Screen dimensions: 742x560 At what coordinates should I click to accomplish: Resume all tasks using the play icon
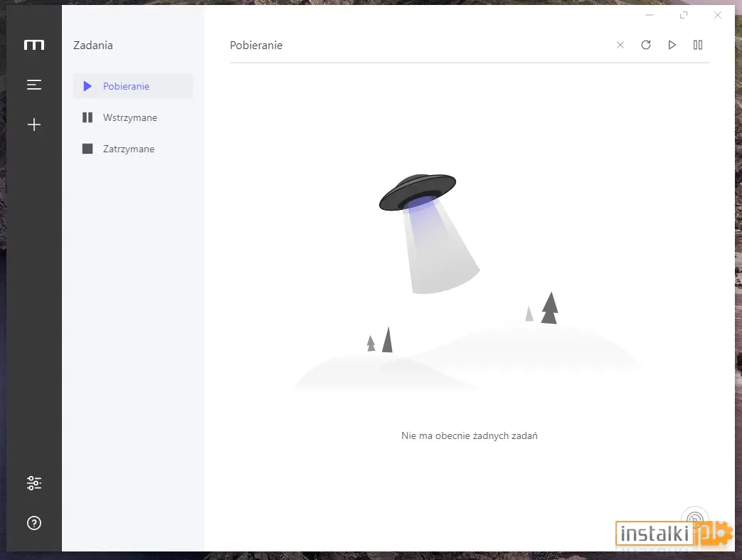pyautogui.click(x=672, y=45)
